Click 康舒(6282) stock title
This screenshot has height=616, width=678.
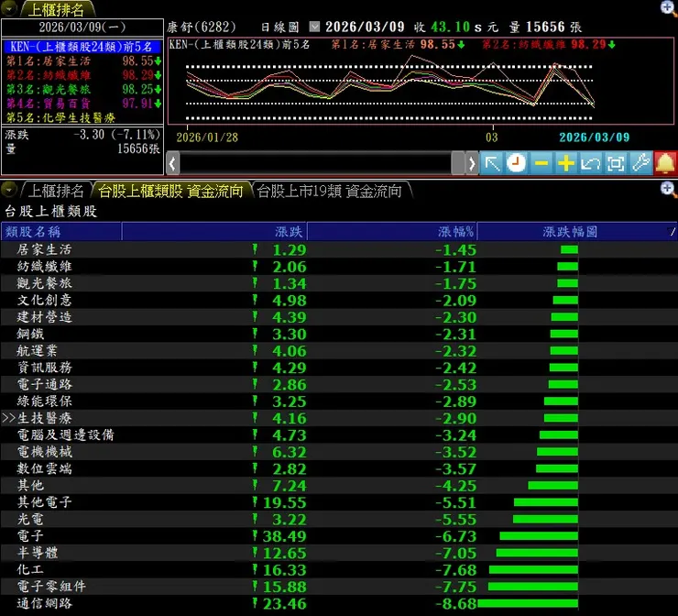point(202,27)
